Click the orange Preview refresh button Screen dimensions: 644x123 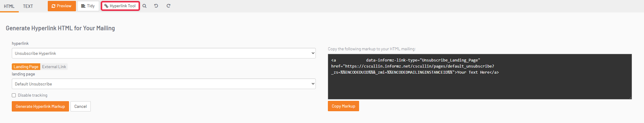click(x=62, y=6)
